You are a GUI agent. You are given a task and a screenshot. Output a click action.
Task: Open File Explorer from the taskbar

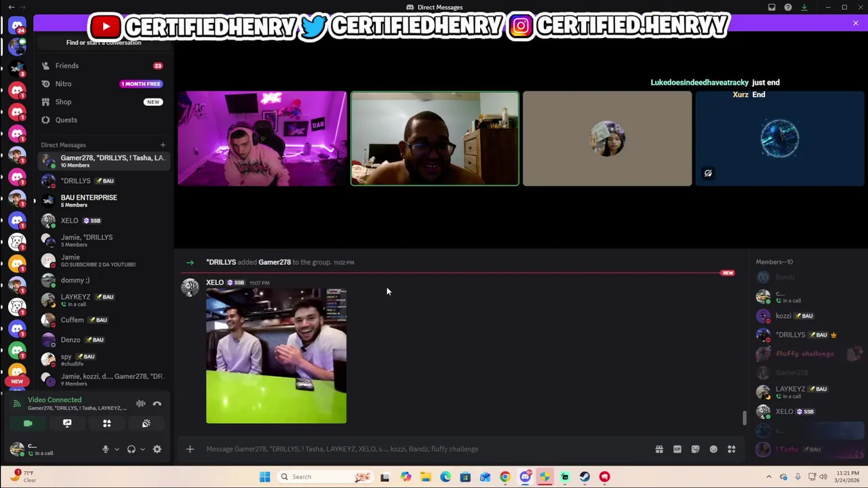pyautogui.click(x=425, y=476)
